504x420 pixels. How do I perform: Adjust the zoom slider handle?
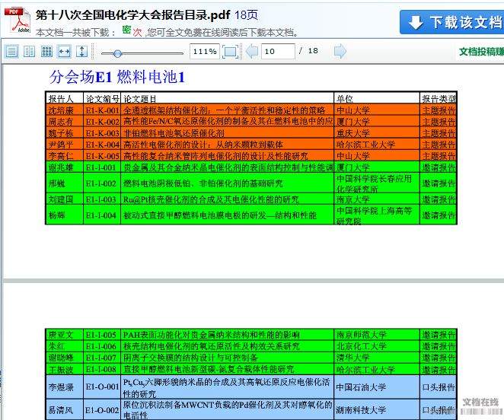pos(118,53)
